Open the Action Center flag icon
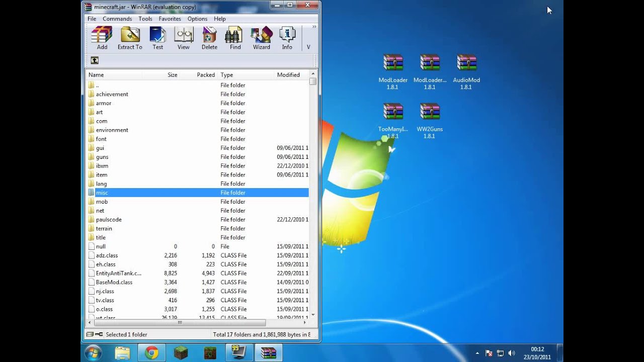This screenshot has width=644, height=362. (489, 353)
